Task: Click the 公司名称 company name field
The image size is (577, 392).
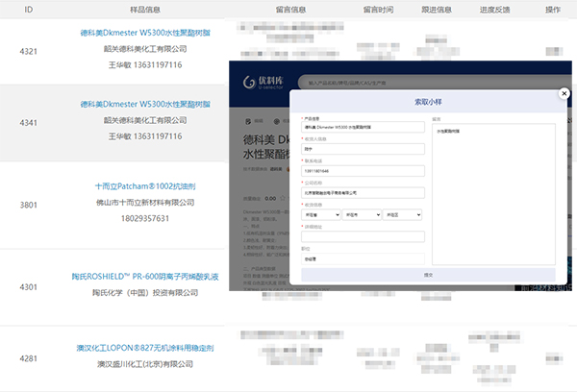Action: coord(363,193)
